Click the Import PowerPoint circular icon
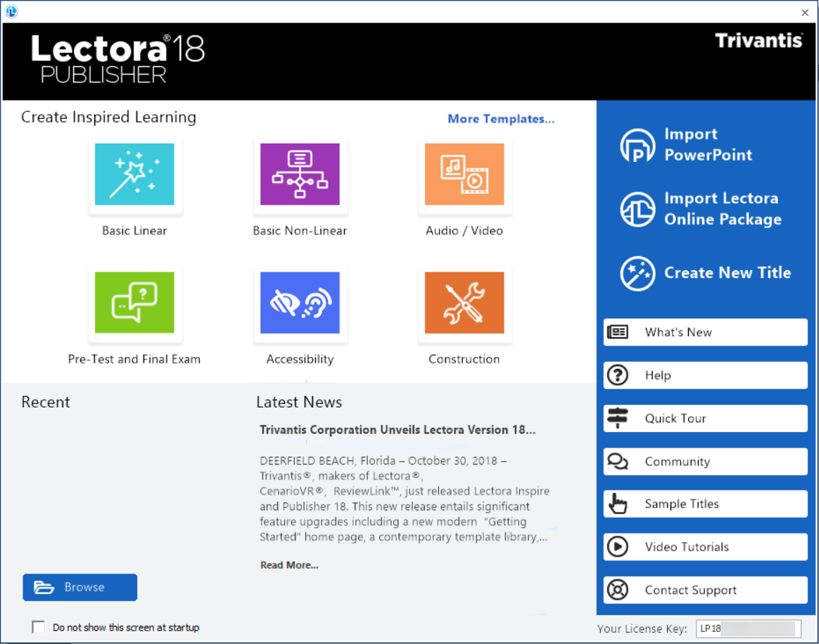Viewport: 819px width, 644px height. tap(637, 145)
